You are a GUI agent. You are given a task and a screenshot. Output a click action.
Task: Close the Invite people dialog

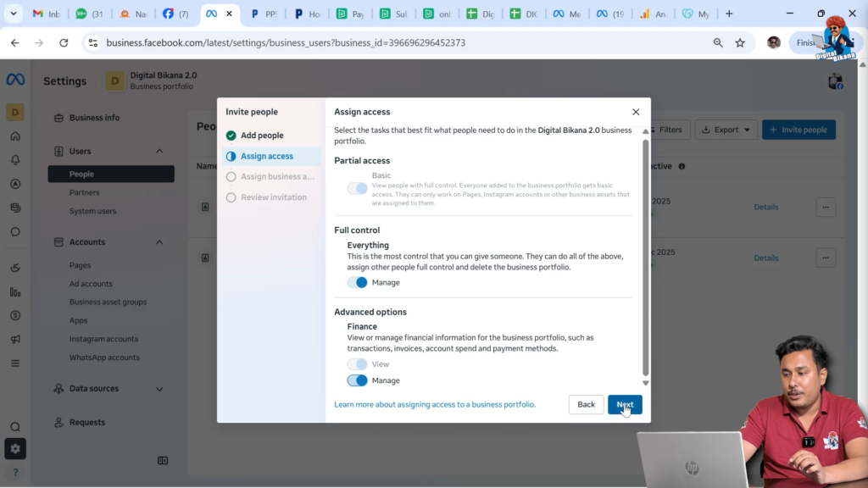636,112
